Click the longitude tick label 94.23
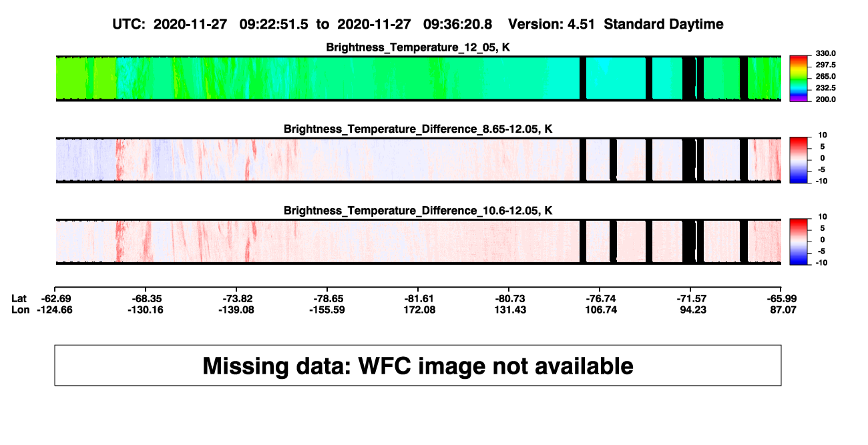The image size is (868, 445). [x=692, y=310]
